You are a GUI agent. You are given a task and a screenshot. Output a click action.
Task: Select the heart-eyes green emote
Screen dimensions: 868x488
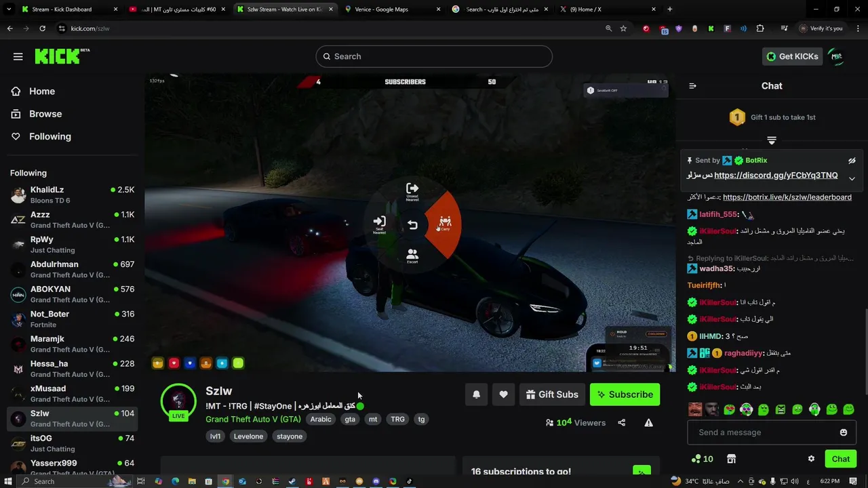[x=730, y=409]
